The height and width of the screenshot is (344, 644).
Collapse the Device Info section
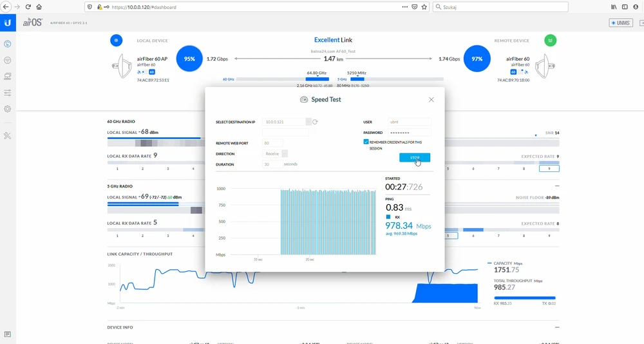pyautogui.click(x=557, y=327)
